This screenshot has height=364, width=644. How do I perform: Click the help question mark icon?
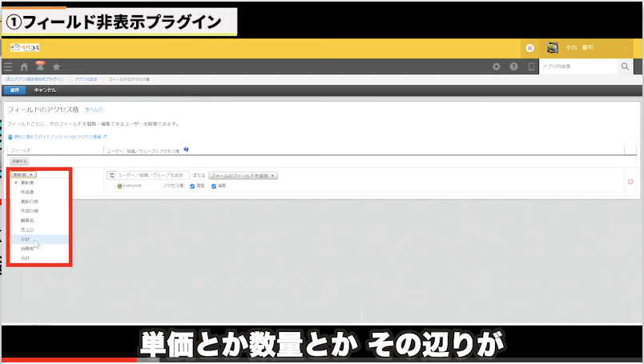(513, 67)
